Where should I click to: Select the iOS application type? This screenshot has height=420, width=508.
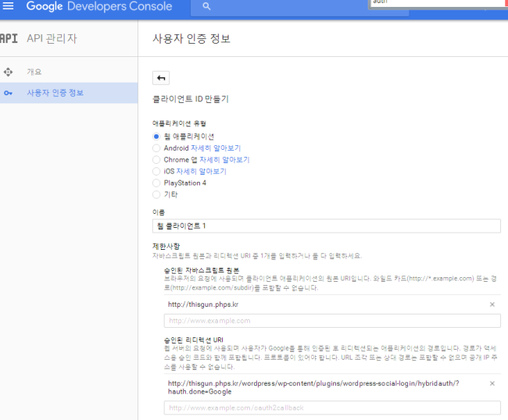[x=156, y=171]
